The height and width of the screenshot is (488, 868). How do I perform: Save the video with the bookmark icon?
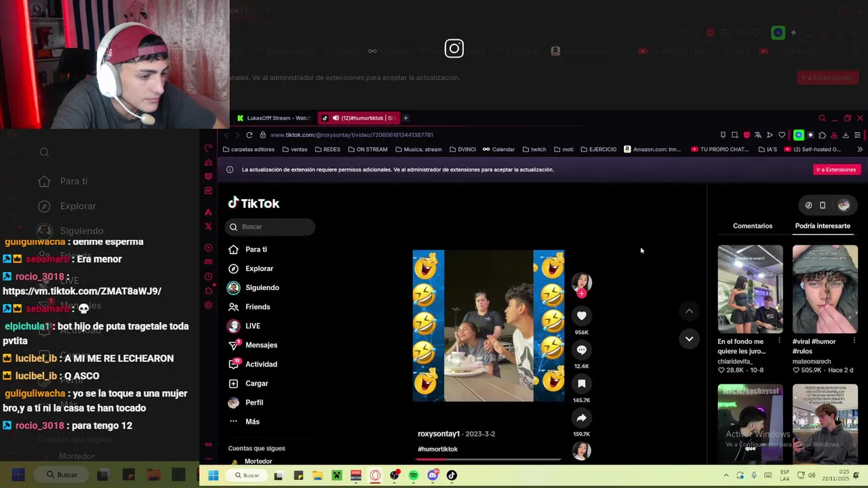click(581, 384)
